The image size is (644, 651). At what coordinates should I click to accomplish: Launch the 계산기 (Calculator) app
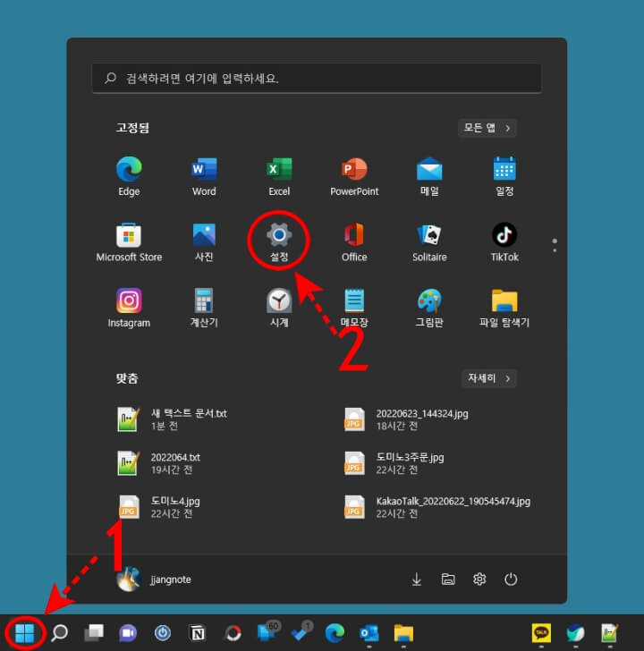point(204,308)
